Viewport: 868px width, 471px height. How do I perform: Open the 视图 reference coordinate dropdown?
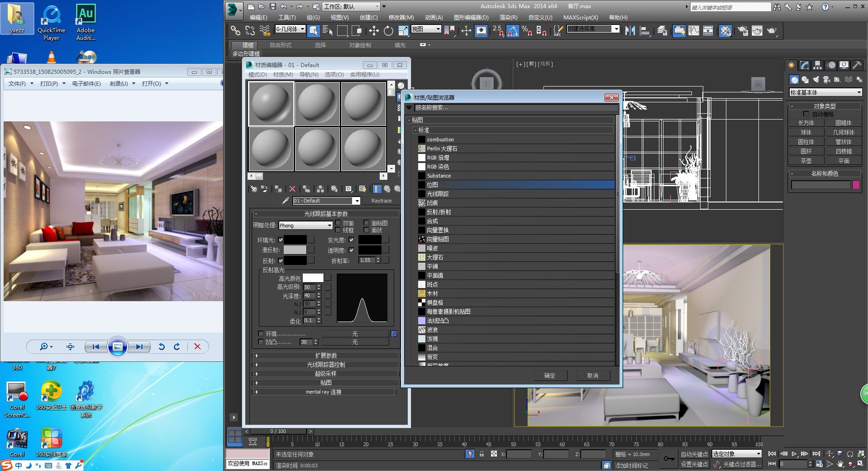click(x=426, y=29)
